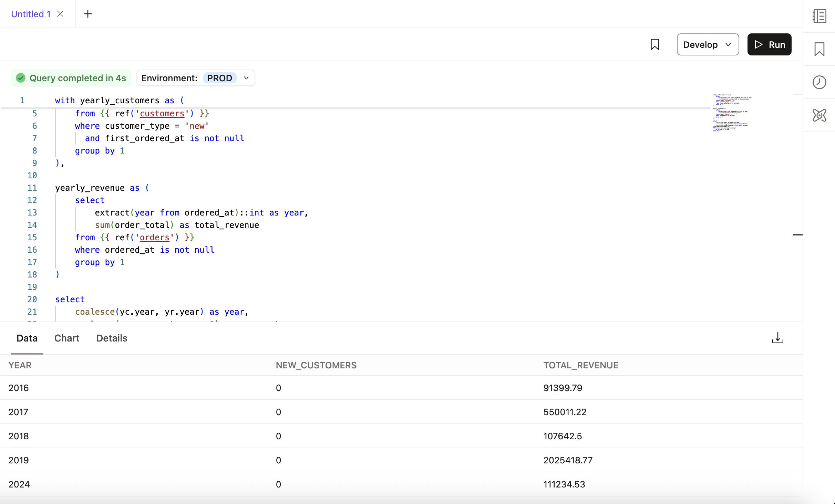Close the Untitled 1 tab

click(x=60, y=14)
